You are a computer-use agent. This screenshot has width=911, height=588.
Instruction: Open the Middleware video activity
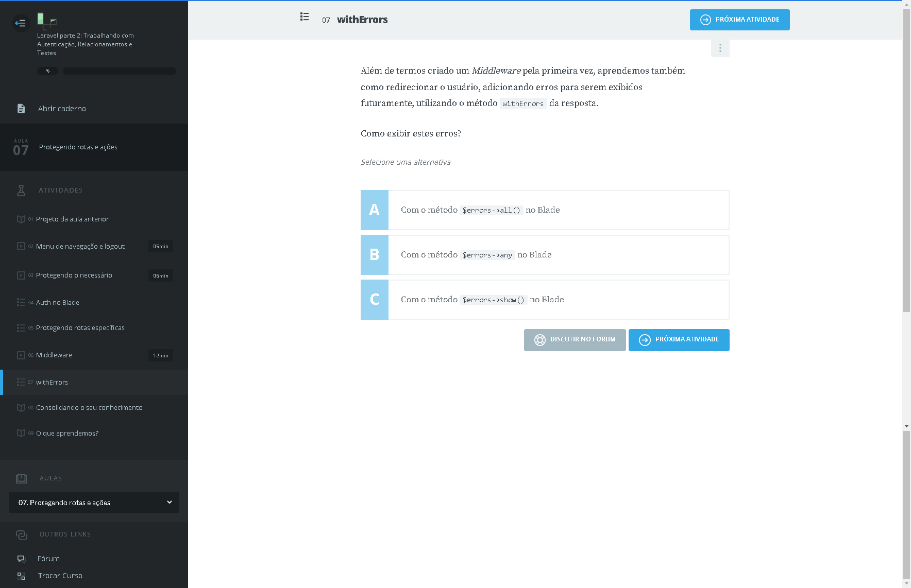tap(54, 355)
